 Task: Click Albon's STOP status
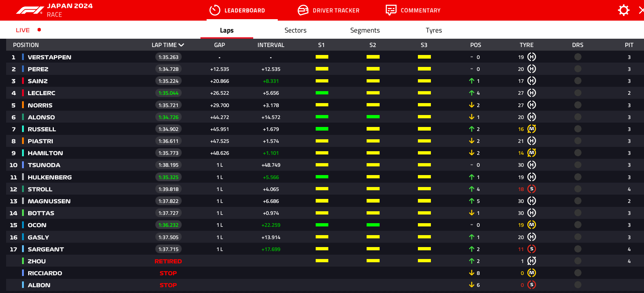168,285
